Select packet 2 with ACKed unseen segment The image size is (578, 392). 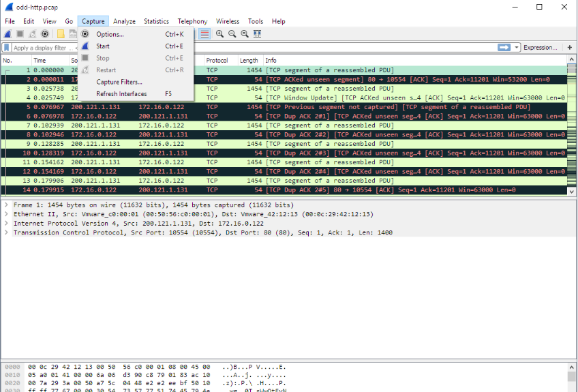(x=284, y=79)
